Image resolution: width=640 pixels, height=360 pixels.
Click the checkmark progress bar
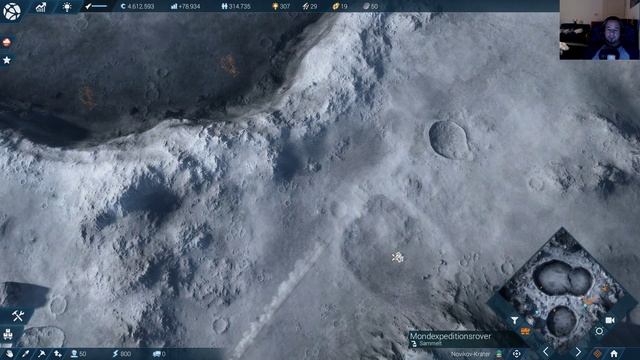point(96,6)
